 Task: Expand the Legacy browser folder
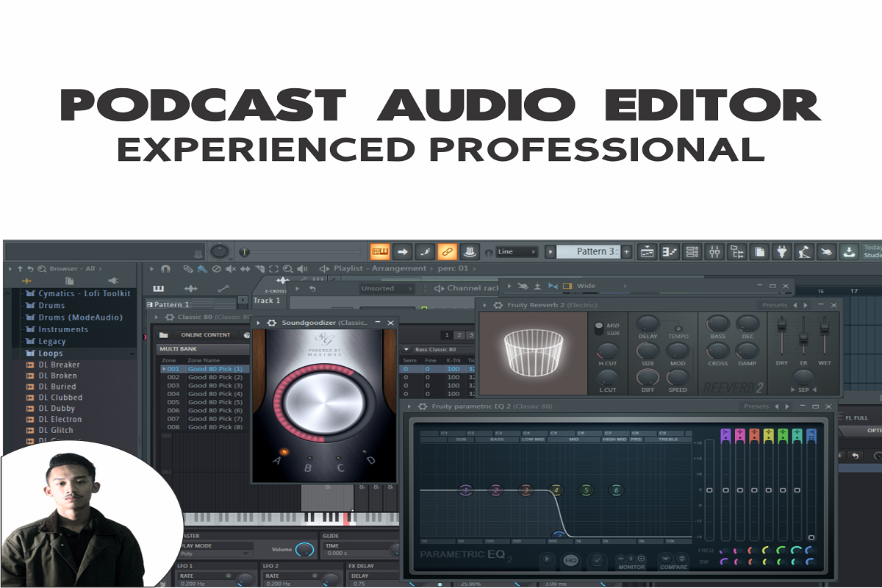click(x=51, y=341)
